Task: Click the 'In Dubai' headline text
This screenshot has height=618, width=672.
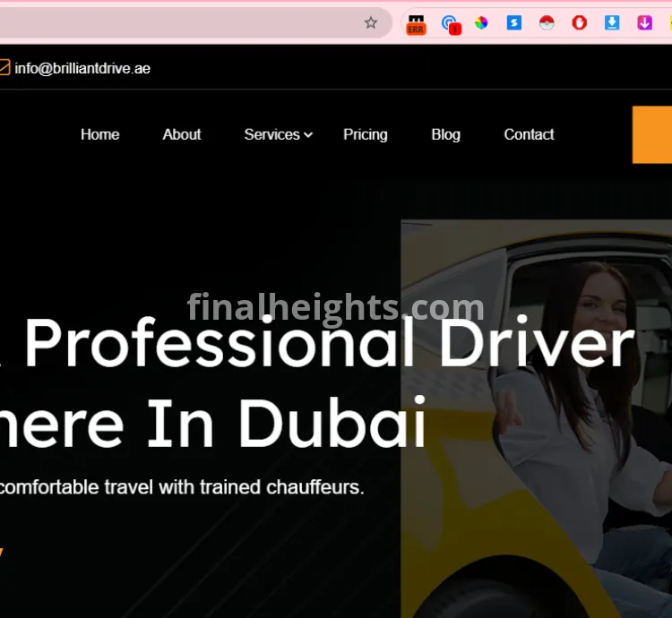Action: [x=287, y=422]
